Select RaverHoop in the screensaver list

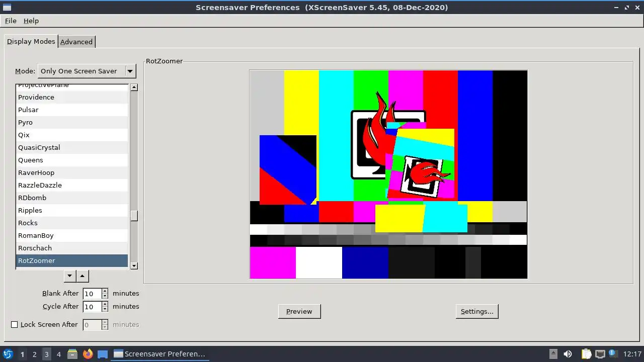[72, 172]
